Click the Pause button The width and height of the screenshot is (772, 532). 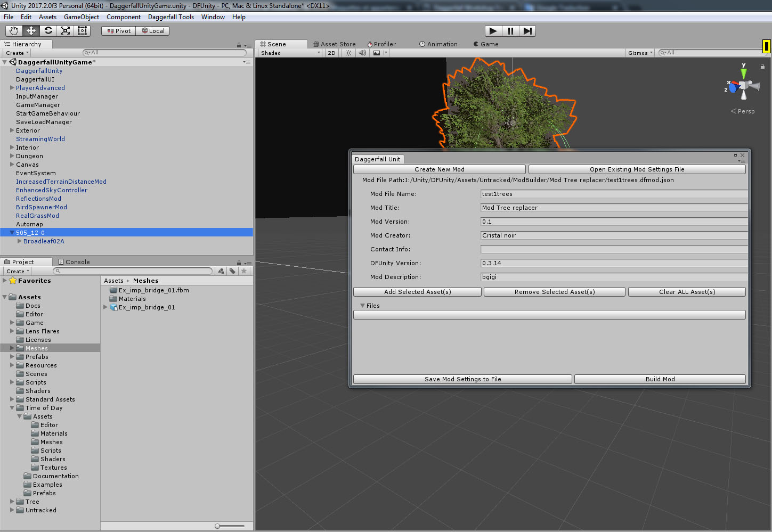(x=510, y=31)
